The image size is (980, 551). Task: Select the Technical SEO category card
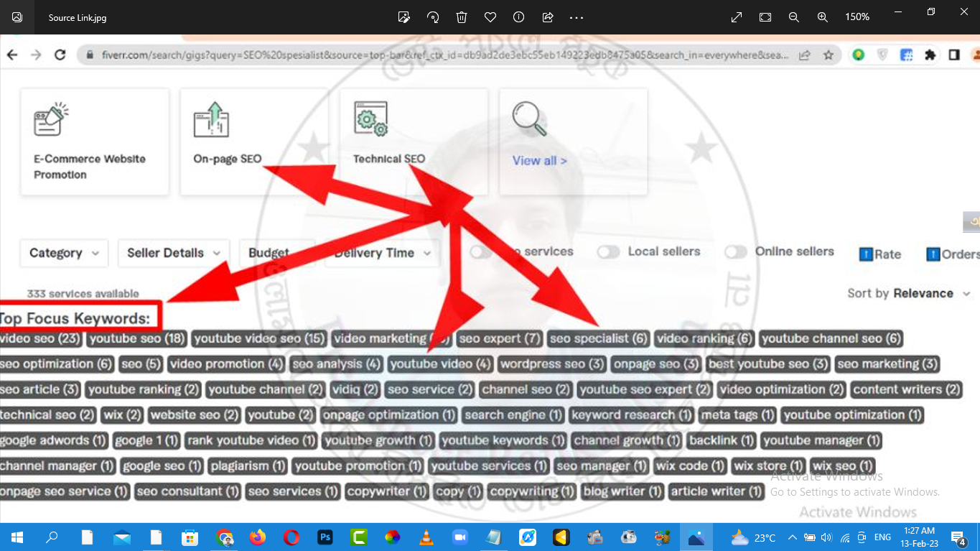(x=414, y=142)
